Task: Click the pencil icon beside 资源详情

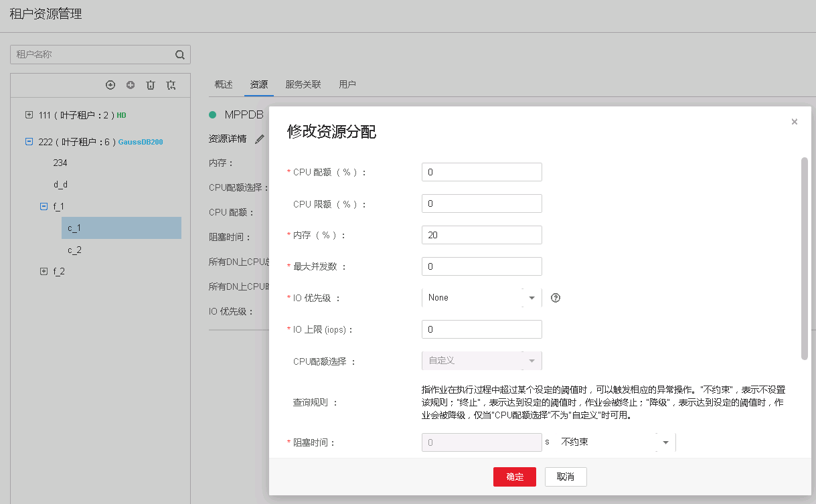Action: pyautogui.click(x=260, y=139)
